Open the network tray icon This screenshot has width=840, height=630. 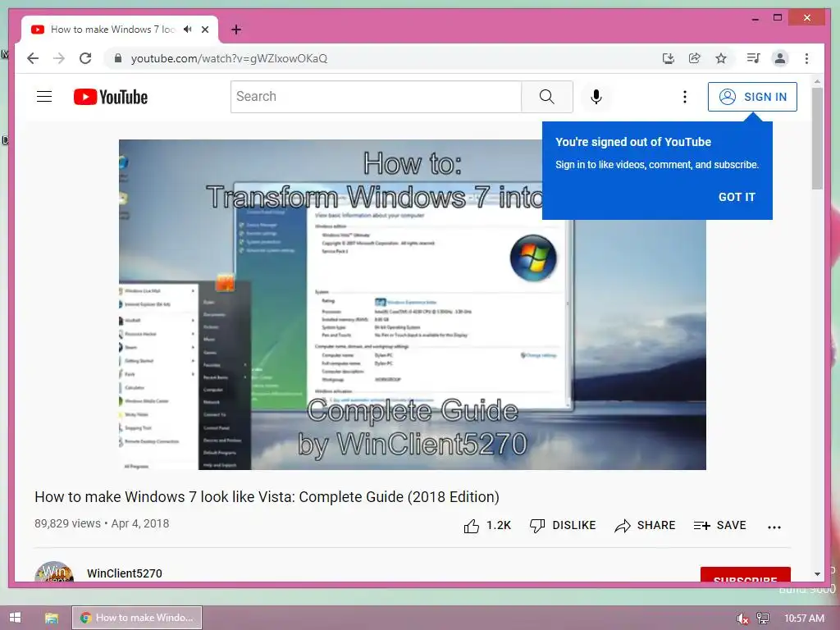coord(763,619)
